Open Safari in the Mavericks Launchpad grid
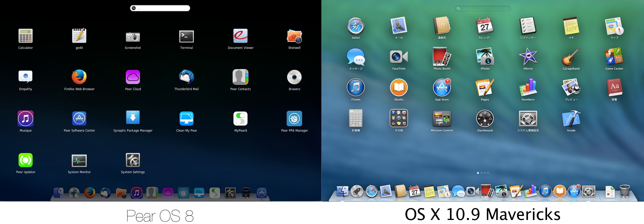Viewport: 644px width, 224px height. (355, 26)
